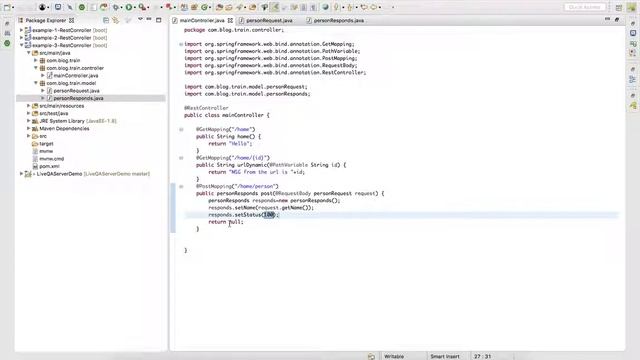Click the bottom yellow icon on the right trim
This screenshot has width=640, height=360.
(633, 106)
